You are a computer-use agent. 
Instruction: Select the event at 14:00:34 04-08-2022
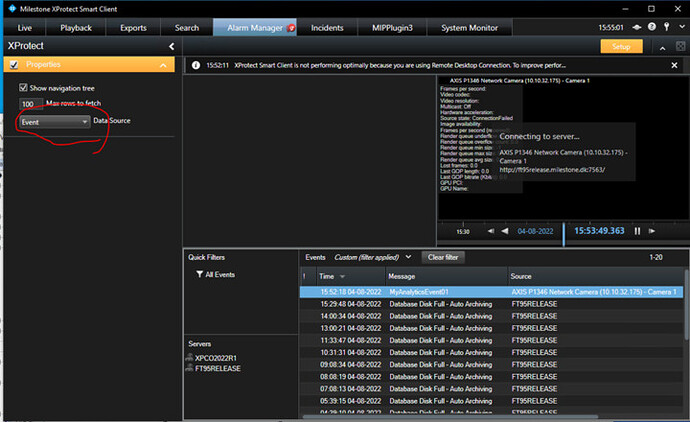491,316
